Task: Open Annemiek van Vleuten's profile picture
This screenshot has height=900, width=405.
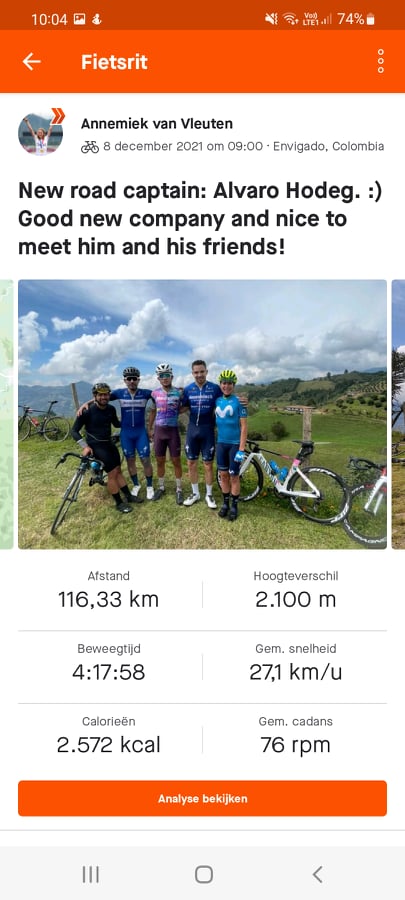Action: point(41,134)
